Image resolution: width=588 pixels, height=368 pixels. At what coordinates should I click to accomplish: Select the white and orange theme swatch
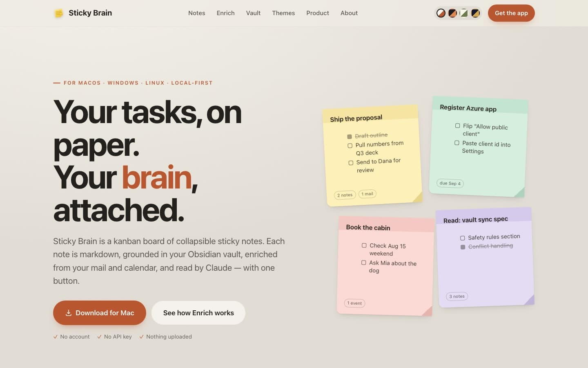coord(441,13)
